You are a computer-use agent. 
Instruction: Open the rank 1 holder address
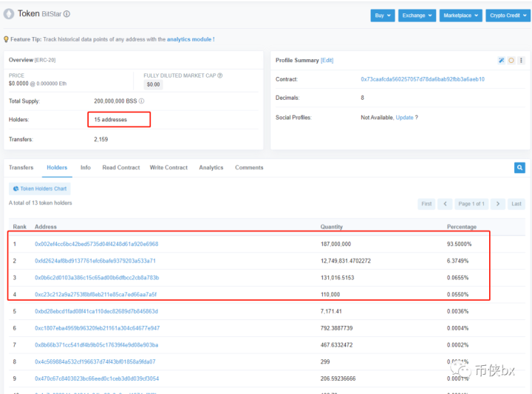[96, 244]
